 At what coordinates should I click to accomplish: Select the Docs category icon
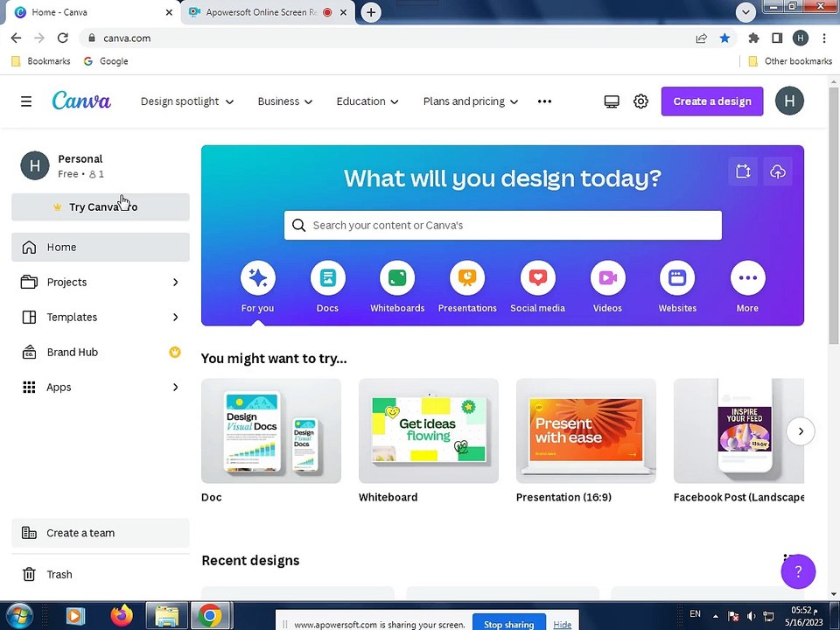tap(327, 278)
